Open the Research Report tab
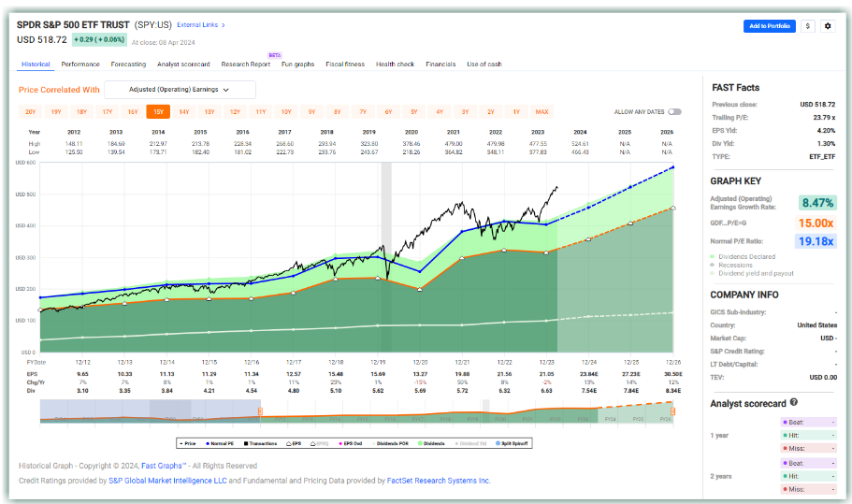Screen dimensions: 852x504 tap(246, 65)
